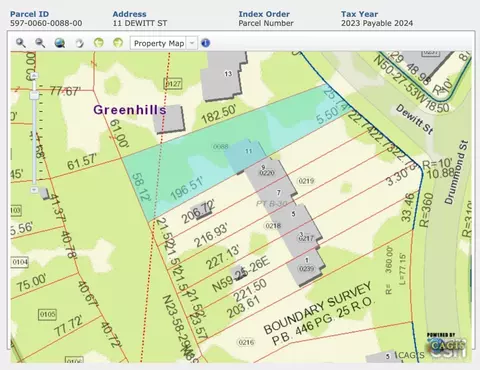Click the 77.72' dimension label

pos(69,326)
